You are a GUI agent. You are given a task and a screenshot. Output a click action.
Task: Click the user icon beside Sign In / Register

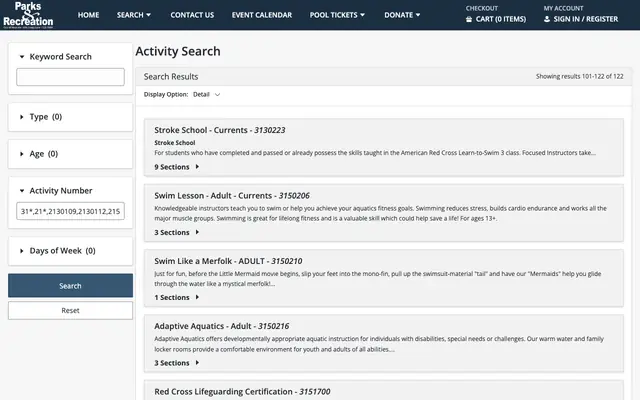point(547,19)
